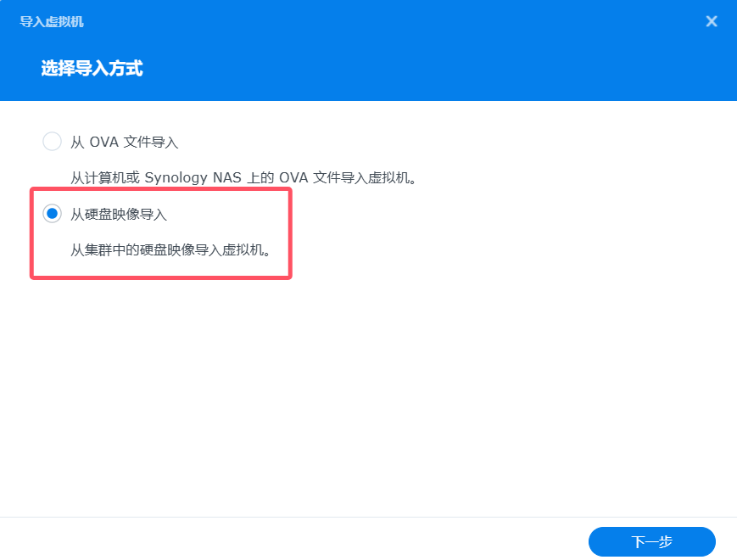Click the hard disk image description text
Viewport: 737px width, 560px height.
[161, 250]
